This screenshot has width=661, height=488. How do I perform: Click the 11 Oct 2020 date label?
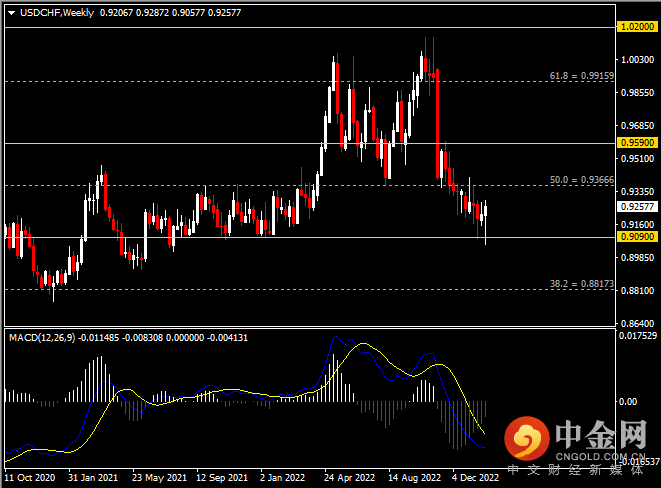coord(30,478)
